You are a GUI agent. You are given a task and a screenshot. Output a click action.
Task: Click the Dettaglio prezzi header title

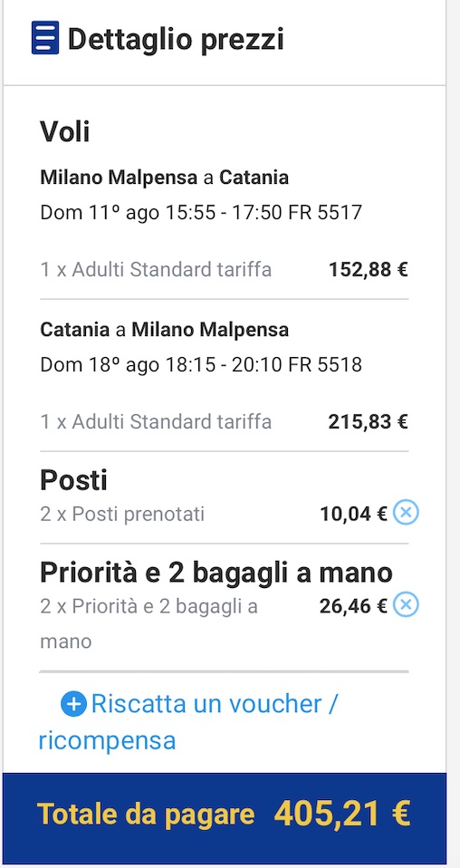[176, 39]
